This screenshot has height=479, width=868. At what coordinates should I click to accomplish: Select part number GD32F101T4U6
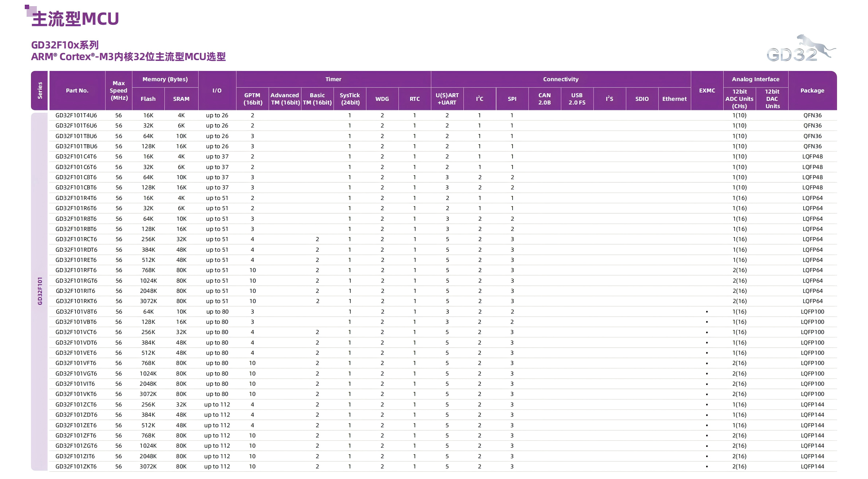click(x=76, y=115)
